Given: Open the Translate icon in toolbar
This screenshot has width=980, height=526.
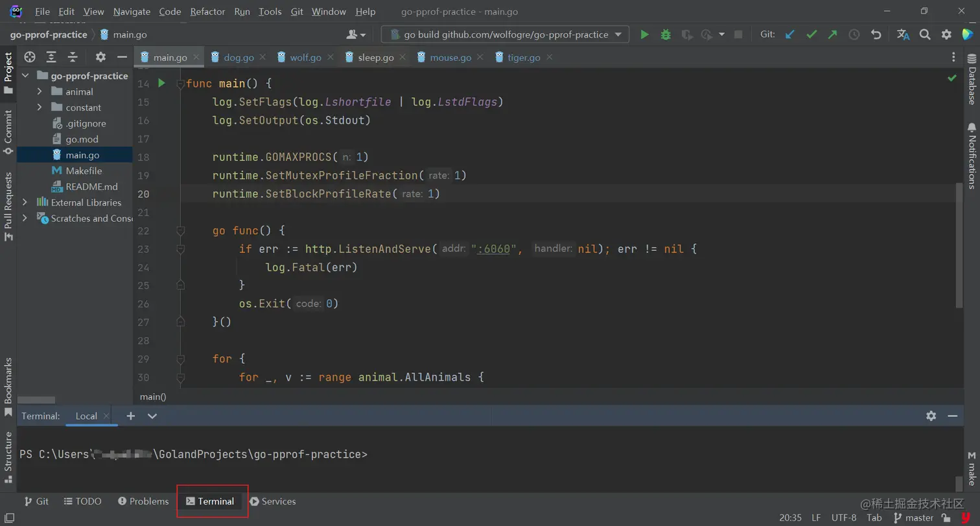Looking at the screenshot, I should (903, 34).
